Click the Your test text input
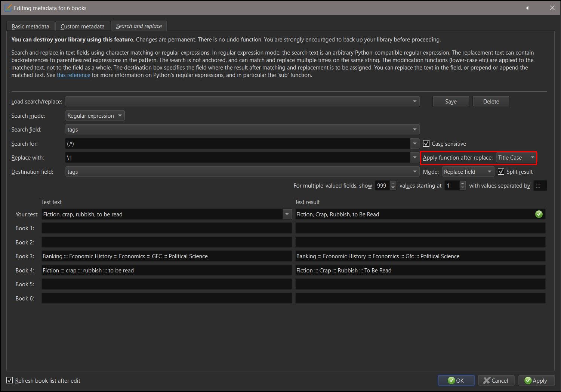 click(162, 214)
